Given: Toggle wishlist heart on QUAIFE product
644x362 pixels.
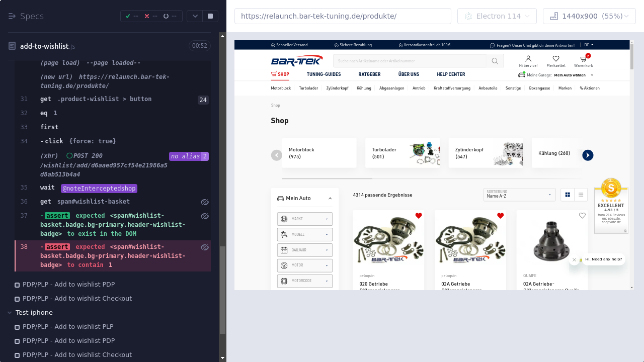Looking at the screenshot, I should (x=582, y=216).
